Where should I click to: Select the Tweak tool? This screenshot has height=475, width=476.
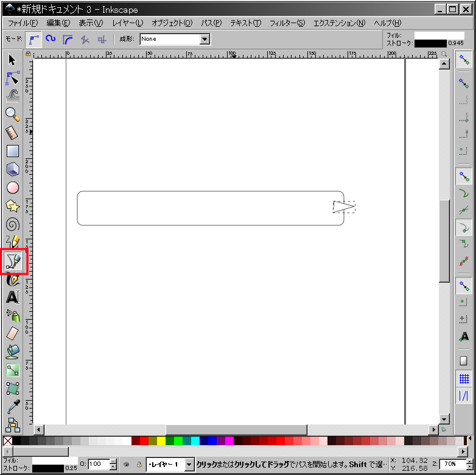(12, 96)
